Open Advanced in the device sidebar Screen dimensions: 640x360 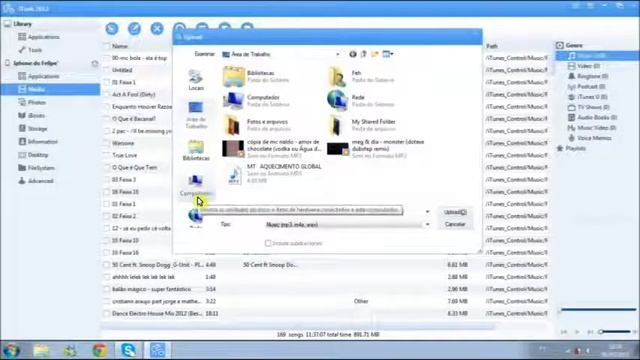pos(36,181)
